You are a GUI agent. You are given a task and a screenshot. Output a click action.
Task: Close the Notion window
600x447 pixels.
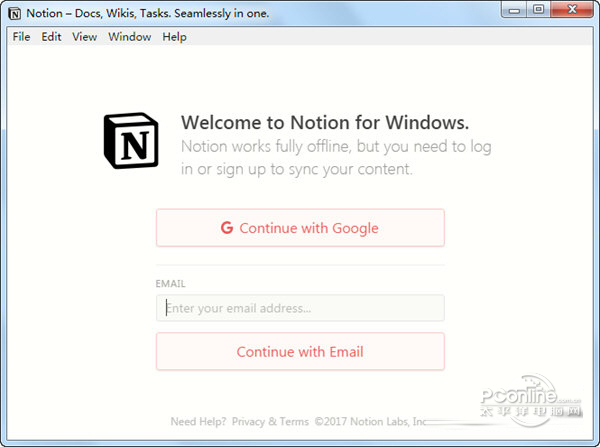(x=572, y=10)
